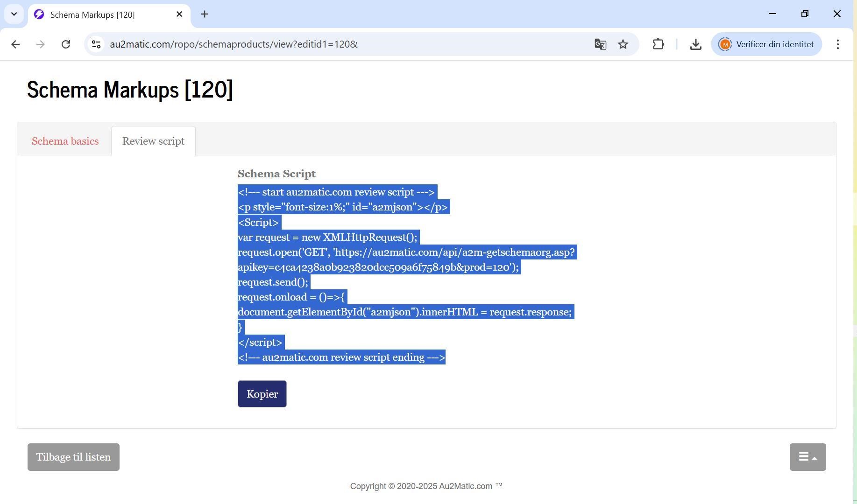This screenshot has width=857, height=504.
Task: Click the '<p style="font-size:1%;"' line
Action: pyautogui.click(x=344, y=207)
